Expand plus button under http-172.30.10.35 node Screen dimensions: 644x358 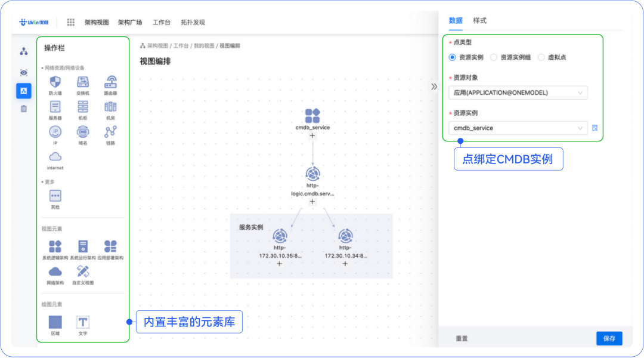pyautogui.click(x=279, y=264)
